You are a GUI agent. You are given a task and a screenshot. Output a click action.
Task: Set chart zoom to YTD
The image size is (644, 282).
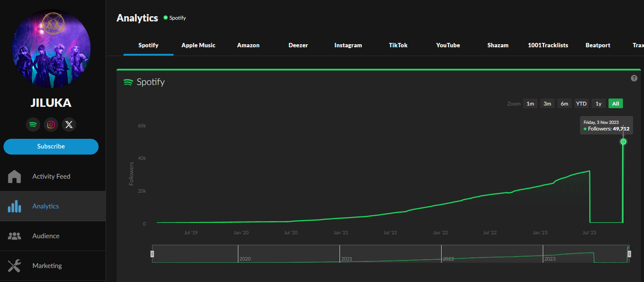(x=581, y=104)
